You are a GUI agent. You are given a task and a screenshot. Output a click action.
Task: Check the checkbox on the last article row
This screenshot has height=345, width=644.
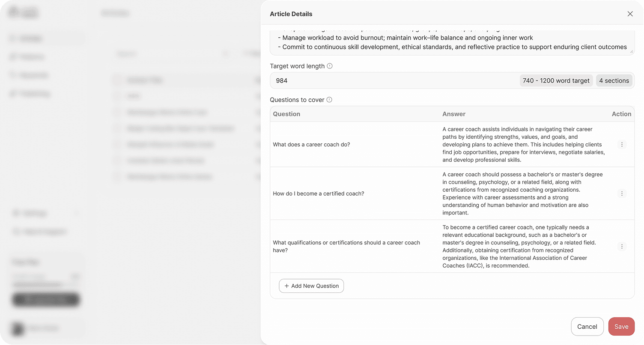pyautogui.click(x=116, y=176)
